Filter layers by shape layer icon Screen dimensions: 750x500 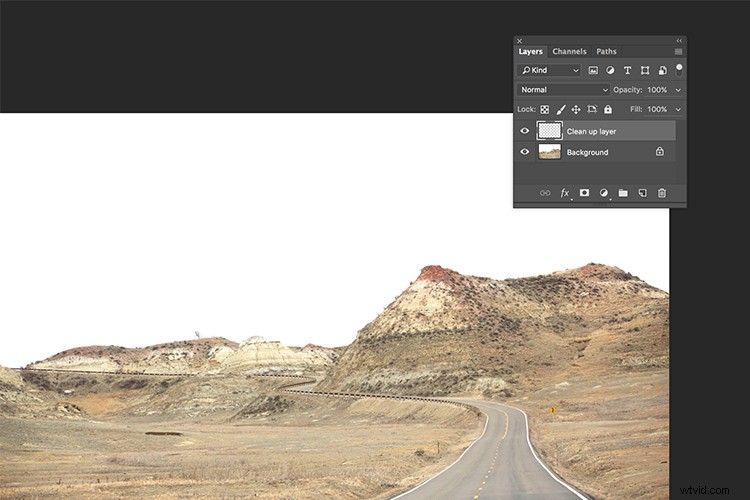645,70
